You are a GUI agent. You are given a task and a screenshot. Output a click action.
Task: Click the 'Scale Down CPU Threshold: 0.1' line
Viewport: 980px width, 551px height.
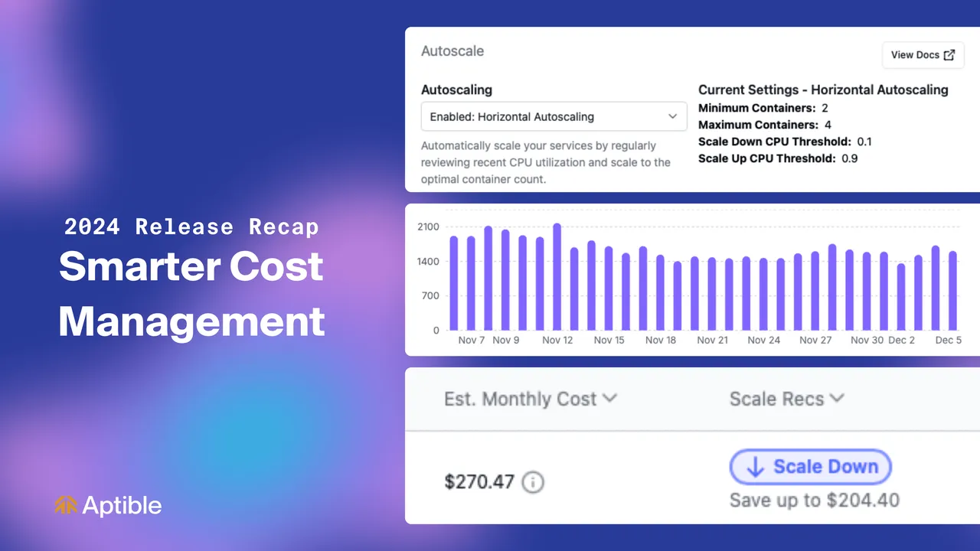(x=785, y=142)
